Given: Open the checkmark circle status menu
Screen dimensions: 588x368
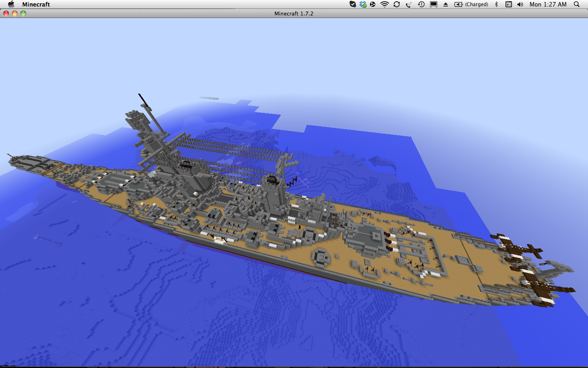Looking at the screenshot, I should click(353, 4).
